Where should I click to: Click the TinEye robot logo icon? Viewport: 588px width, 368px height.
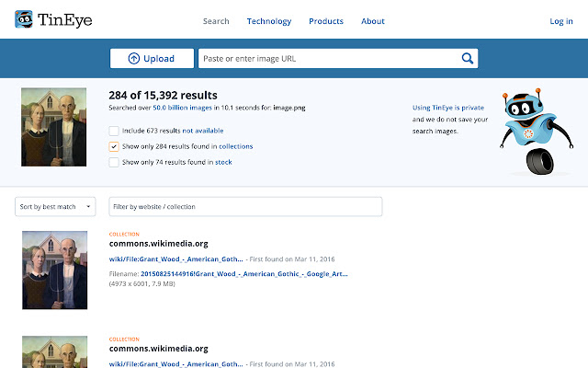click(x=25, y=19)
